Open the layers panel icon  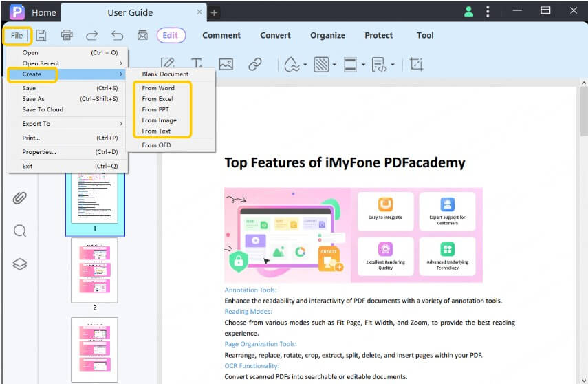[19, 264]
